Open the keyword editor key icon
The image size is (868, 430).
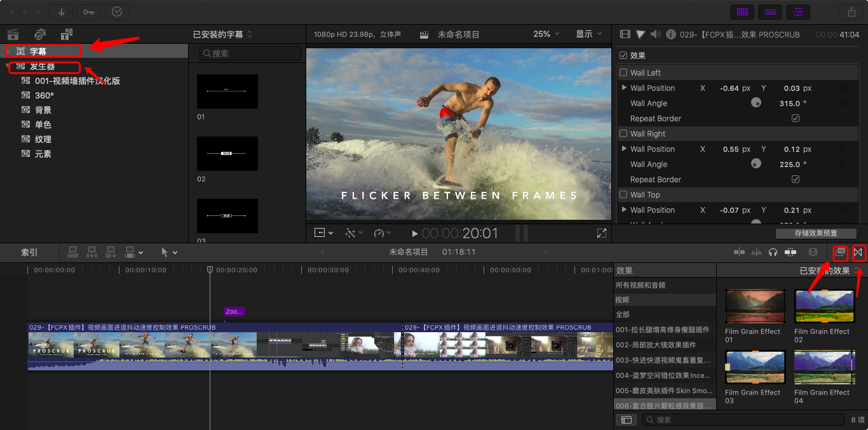coord(89,11)
